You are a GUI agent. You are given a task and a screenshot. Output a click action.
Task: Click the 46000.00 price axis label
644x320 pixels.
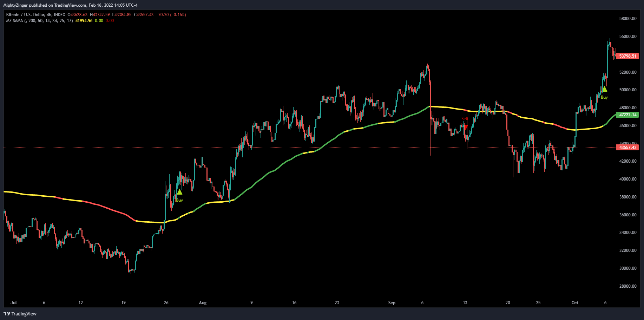(x=627, y=126)
